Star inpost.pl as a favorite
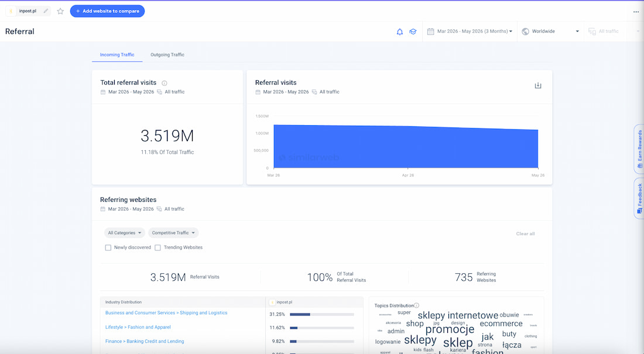Screen dimensions: 644x354 point(60,11)
